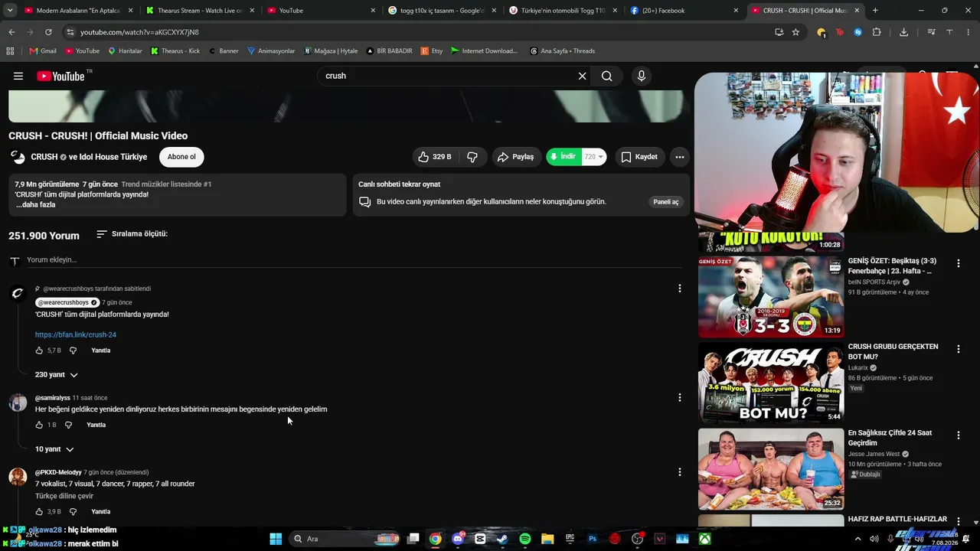Click the taskbar Ara search box
Viewport: 980px width, 551px height.
pos(345,539)
